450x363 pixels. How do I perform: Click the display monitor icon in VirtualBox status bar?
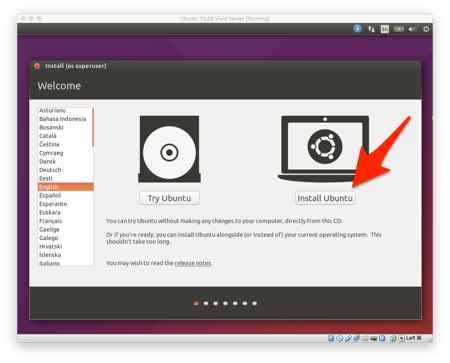click(x=374, y=339)
